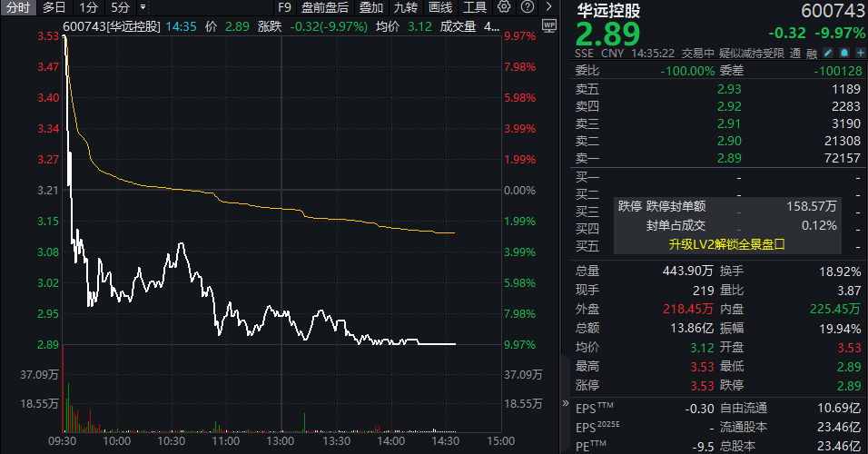Click the WP icon beside chart header
Viewport: 868px width, 454px height.
click(547, 26)
